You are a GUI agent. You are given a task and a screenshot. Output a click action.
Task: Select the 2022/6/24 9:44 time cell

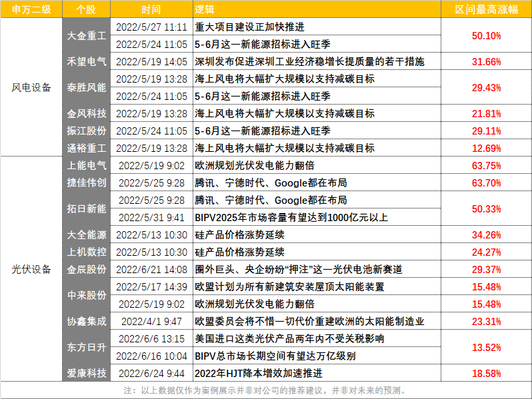151,373
